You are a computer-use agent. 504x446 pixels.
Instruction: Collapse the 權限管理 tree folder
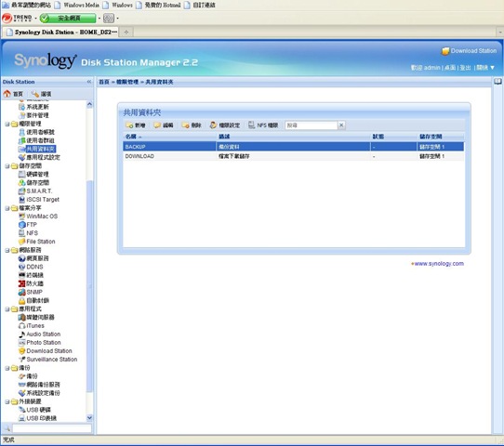tap(7, 124)
